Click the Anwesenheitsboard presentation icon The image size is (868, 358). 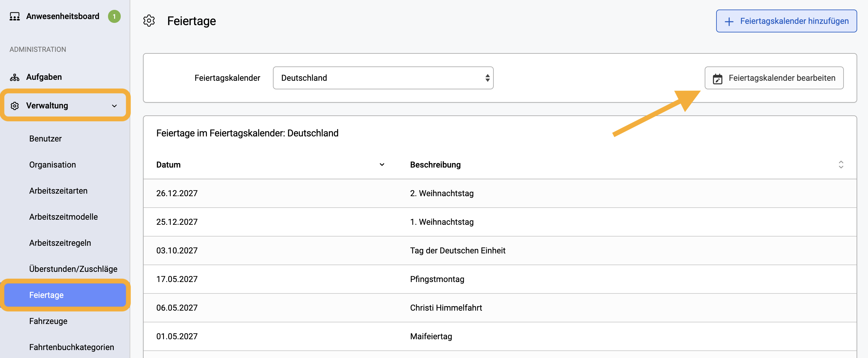[x=15, y=17]
